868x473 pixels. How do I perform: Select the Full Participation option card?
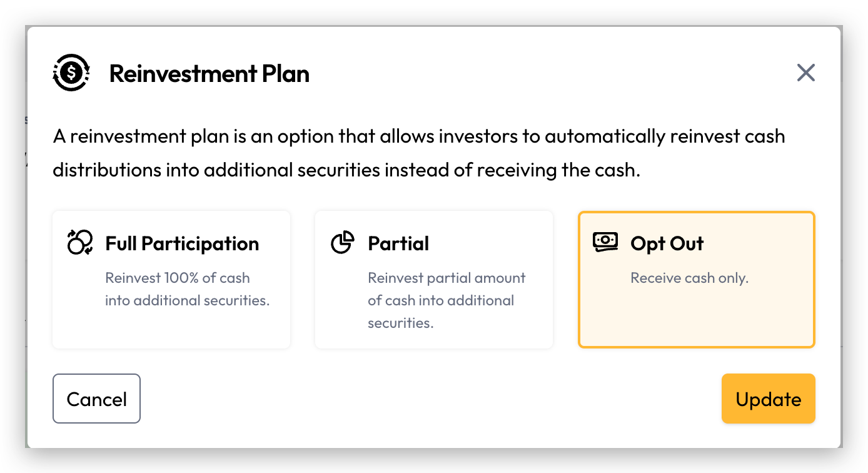pos(171,280)
